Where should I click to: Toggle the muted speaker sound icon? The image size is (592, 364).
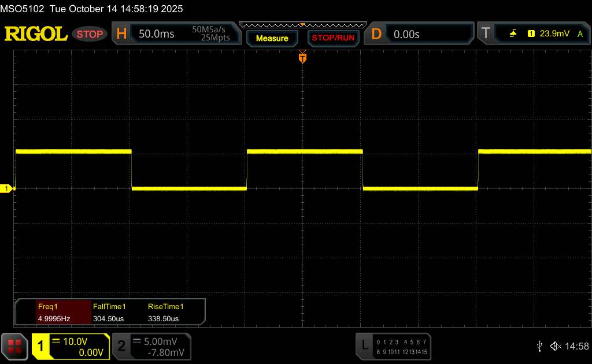[556, 346]
